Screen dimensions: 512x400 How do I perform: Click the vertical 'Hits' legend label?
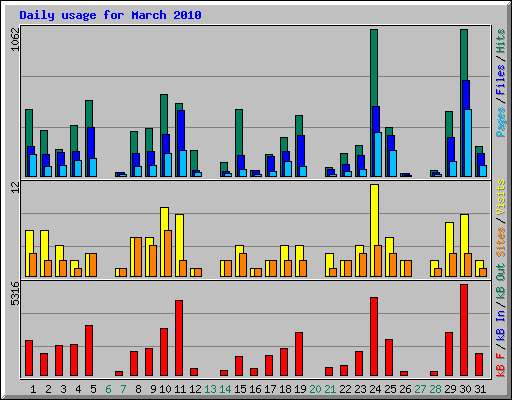tap(501, 41)
